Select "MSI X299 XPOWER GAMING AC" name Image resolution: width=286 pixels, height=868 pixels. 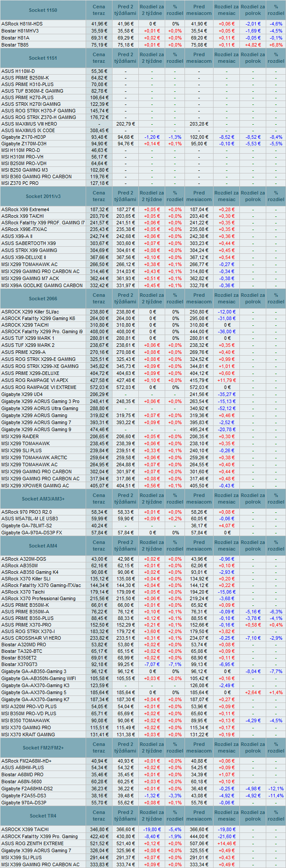[35, 486]
